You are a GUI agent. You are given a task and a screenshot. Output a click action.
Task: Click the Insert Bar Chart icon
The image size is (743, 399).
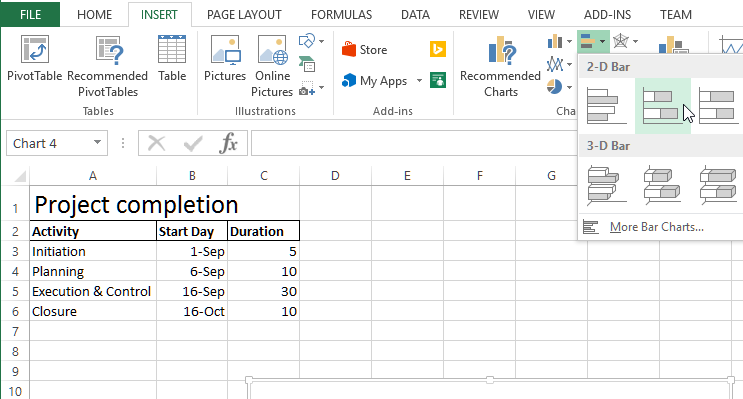(x=588, y=41)
